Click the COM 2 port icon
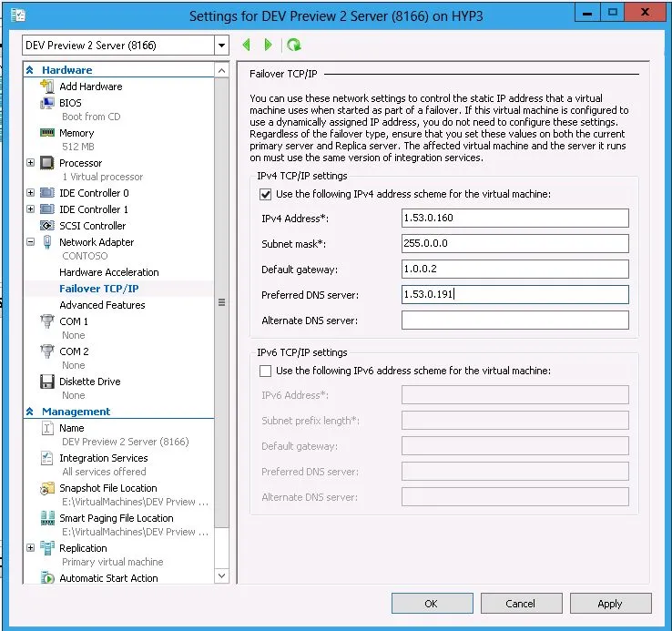672x631 pixels. [47, 351]
